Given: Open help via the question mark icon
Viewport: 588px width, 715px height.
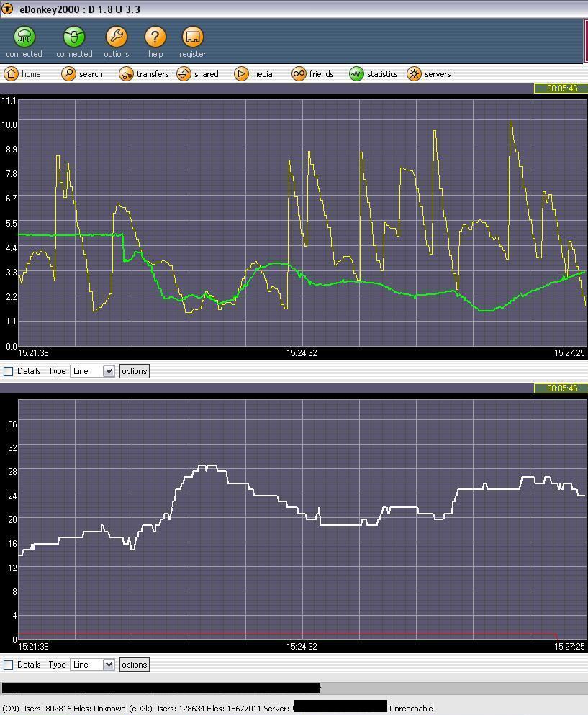Looking at the screenshot, I should 155,37.
